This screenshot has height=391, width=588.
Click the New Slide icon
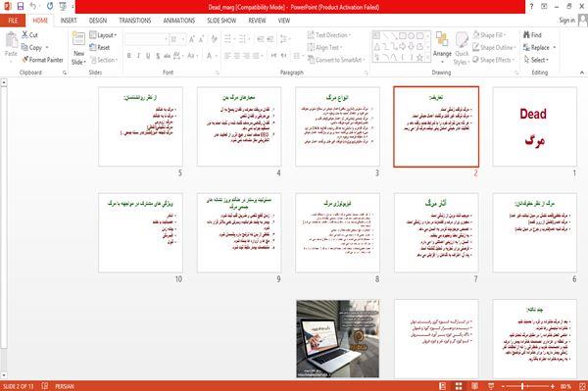[x=78, y=39]
